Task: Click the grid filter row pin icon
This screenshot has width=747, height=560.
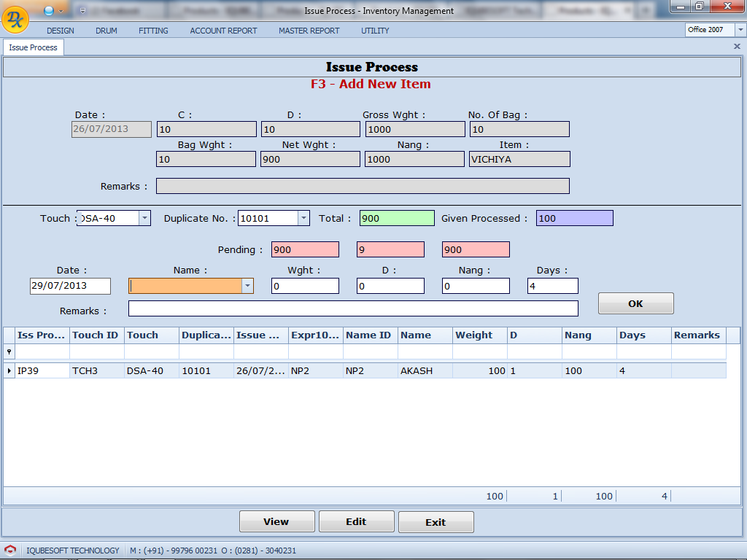Action: point(9,351)
